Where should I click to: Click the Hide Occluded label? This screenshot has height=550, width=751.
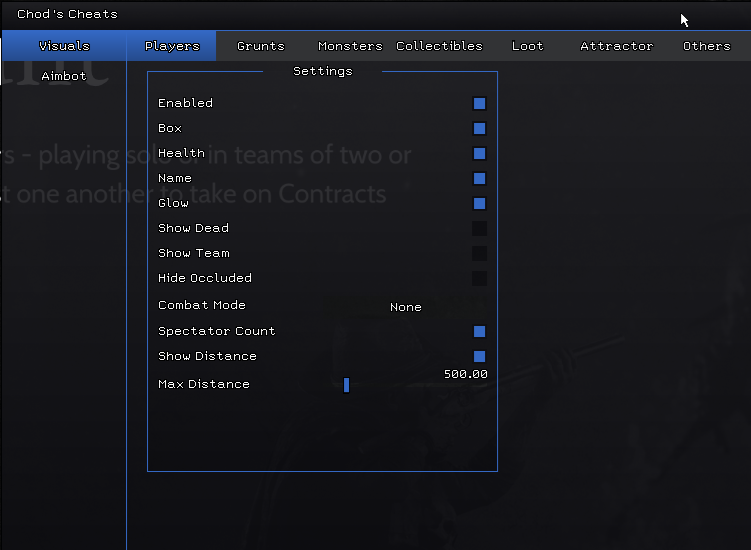[x=205, y=278]
